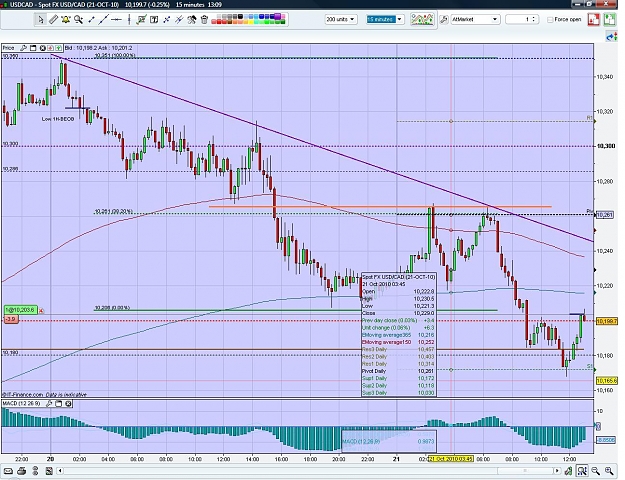Screen dimensions: 625x480
Task: Click the red up-arrow icon in Price panel
Action: tap(51, 48)
